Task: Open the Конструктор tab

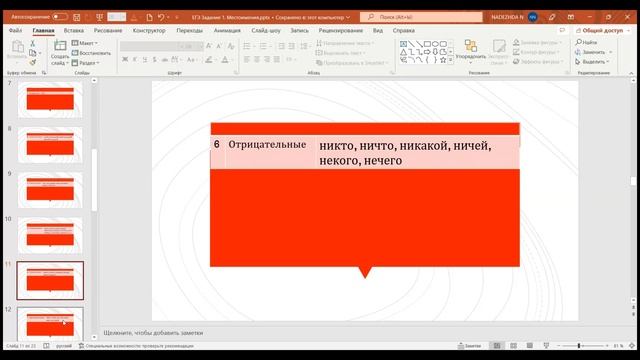Action: pyautogui.click(x=149, y=31)
